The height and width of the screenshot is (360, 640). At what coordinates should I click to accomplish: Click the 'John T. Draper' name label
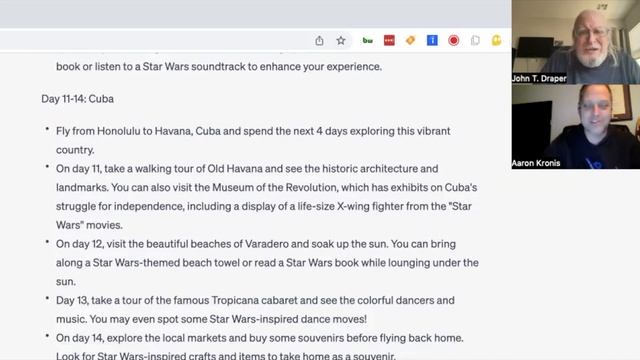[539, 78]
